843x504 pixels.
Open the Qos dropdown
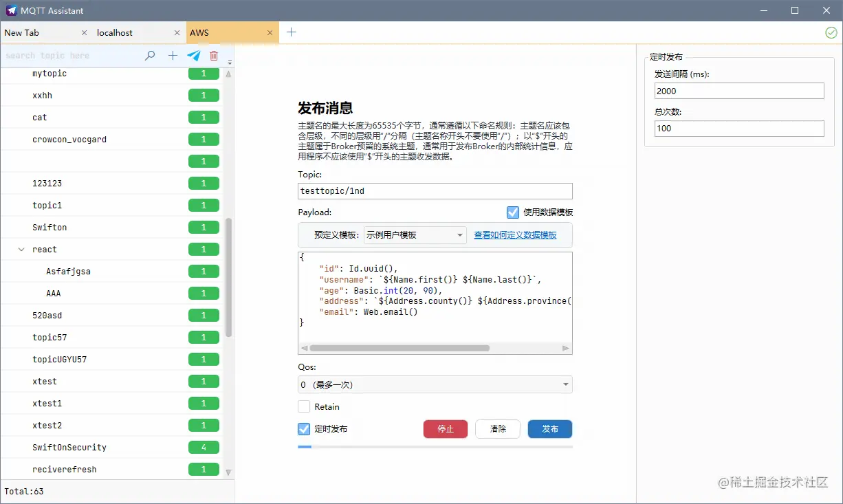click(x=435, y=384)
